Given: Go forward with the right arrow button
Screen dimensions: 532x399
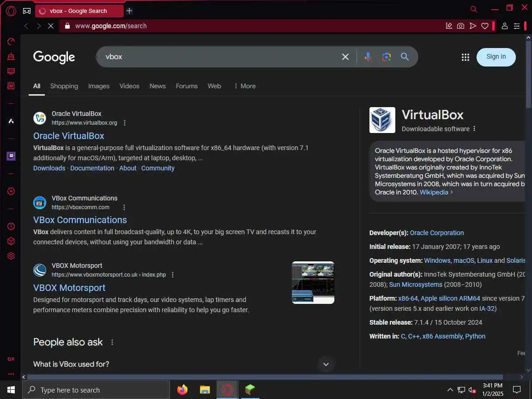Looking at the screenshot, I should pos(39,26).
